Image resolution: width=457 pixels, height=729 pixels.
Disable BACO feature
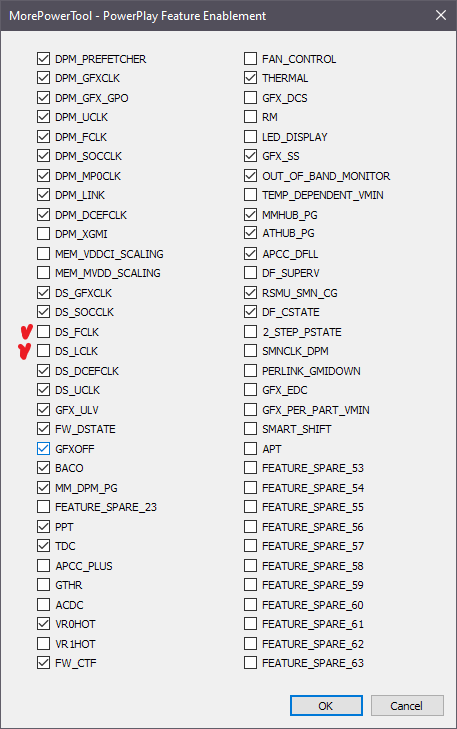point(43,468)
